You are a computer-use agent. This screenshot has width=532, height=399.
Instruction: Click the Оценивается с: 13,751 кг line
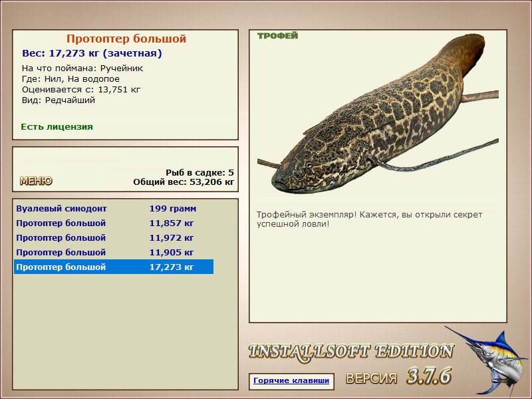point(81,90)
